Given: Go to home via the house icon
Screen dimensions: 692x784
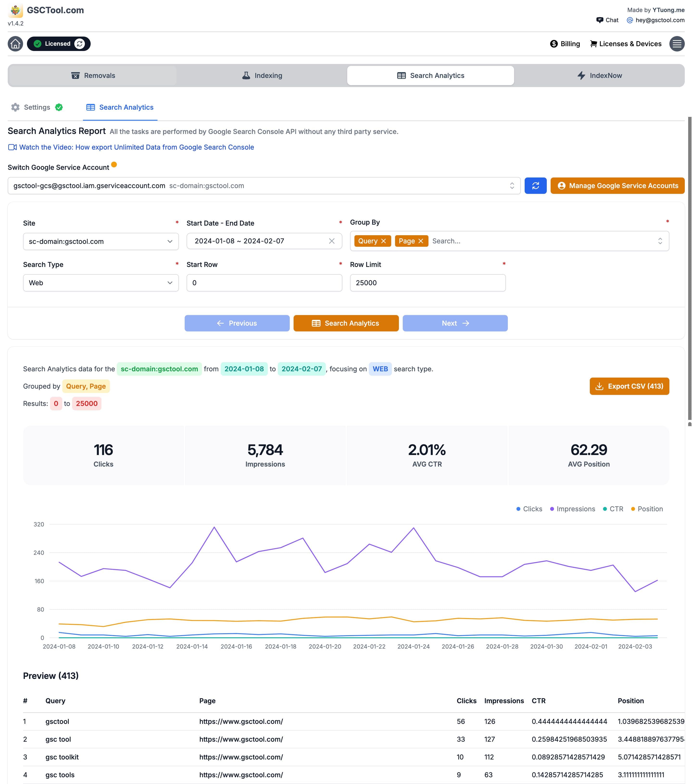Looking at the screenshot, I should click(x=15, y=44).
